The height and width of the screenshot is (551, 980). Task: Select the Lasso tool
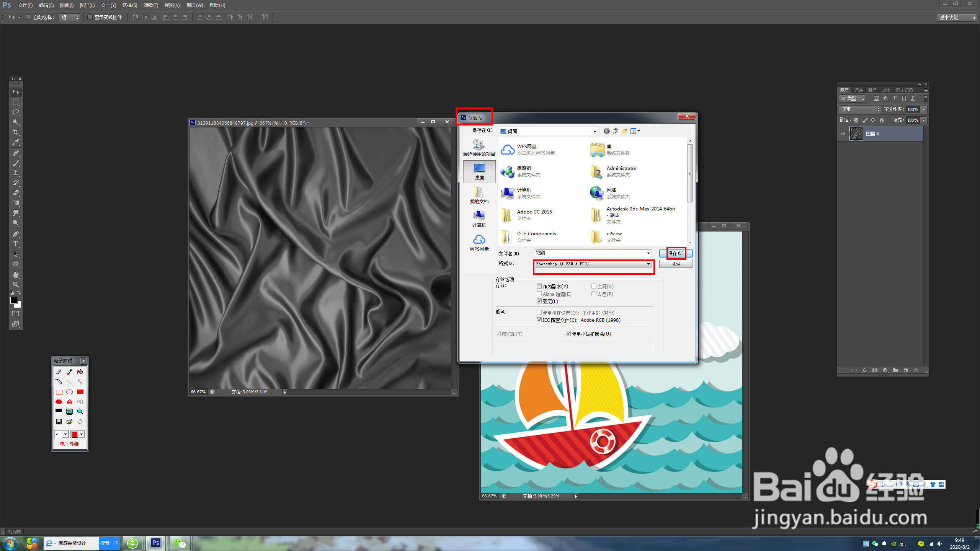[16, 112]
